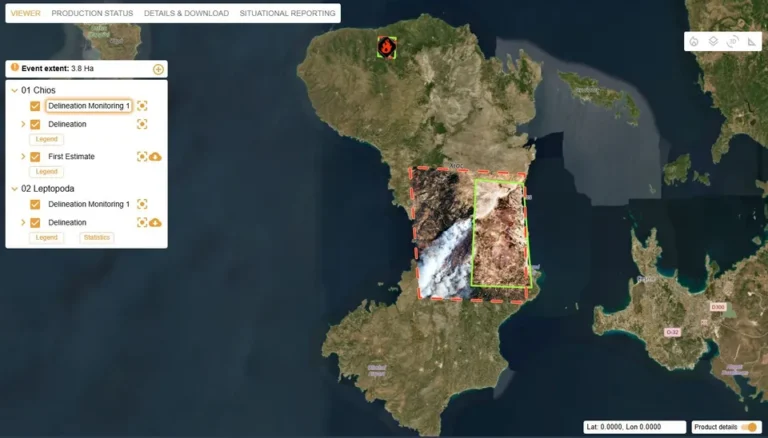Uncheck the Leptopoda Delineation layer checkbox
This screenshot has height=438, width=768.
35,222
